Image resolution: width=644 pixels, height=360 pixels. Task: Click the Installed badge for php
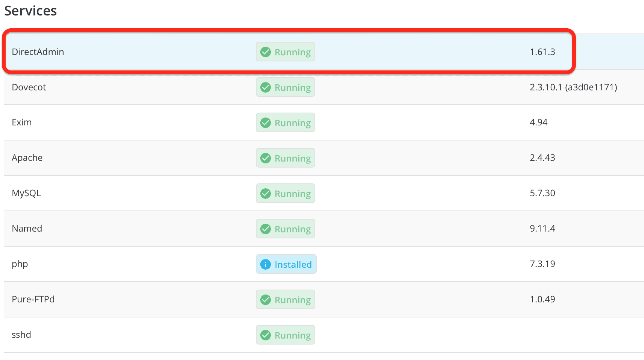coord(286,264)
